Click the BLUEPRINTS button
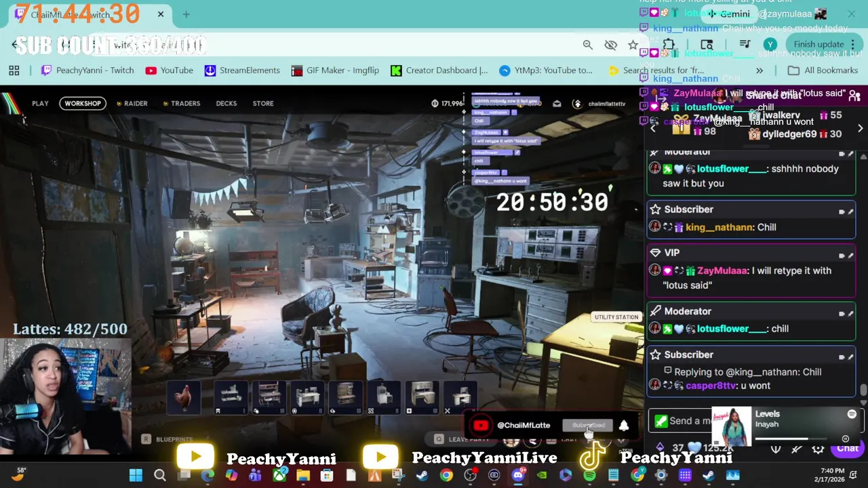This screenshot has height=488, width=868. click(168, 439)
